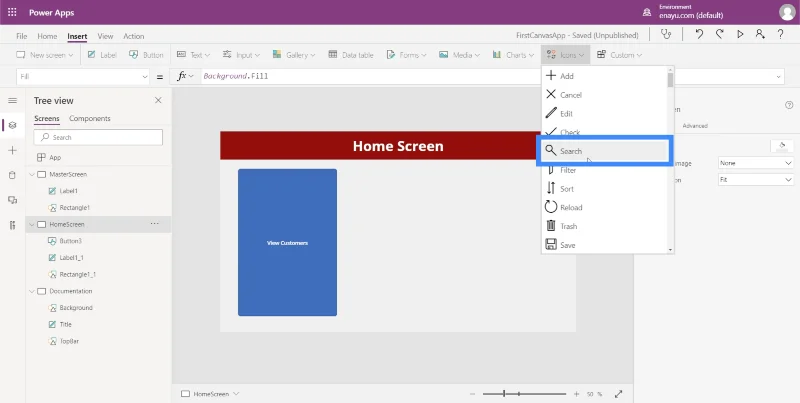Open the New screen dropdown
Image resolution: width=800 pixels, height=403 pixels.
pos(45,55)
